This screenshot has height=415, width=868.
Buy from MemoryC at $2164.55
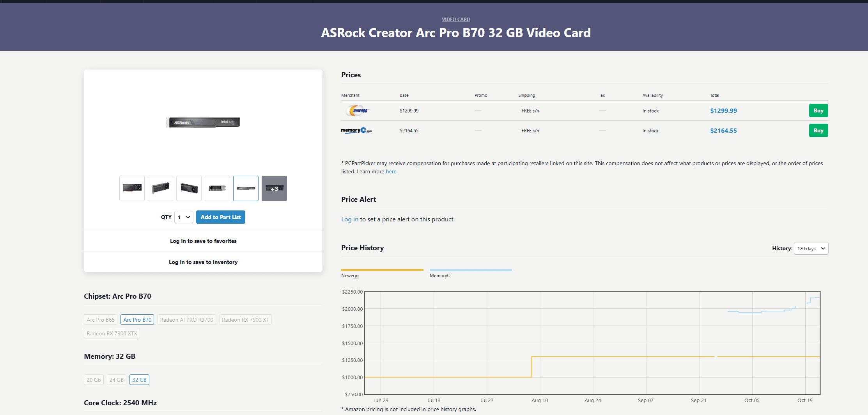818,130
